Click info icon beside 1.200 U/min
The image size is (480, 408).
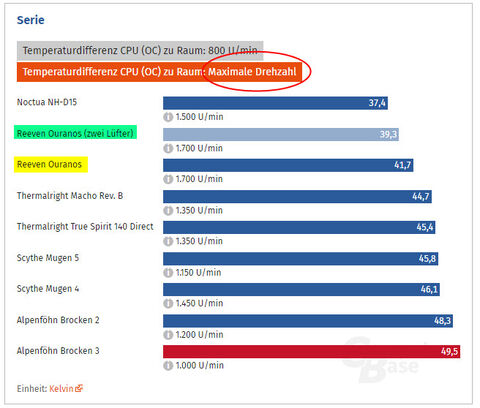coord(168,335)
